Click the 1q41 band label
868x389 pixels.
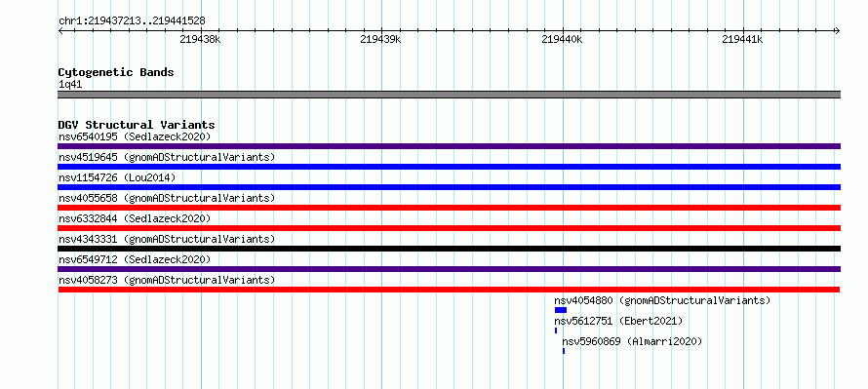click(x=70, y=85)
